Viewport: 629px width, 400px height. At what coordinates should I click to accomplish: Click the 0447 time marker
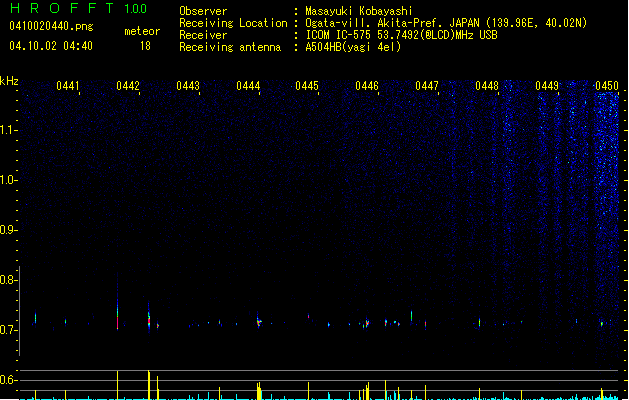(x=427, y=86)
